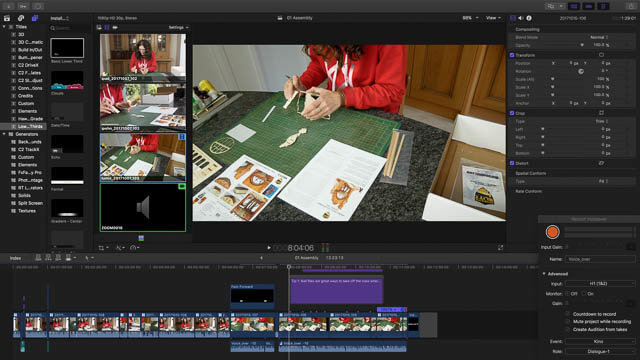Click the Share export icon

point(631,6)
